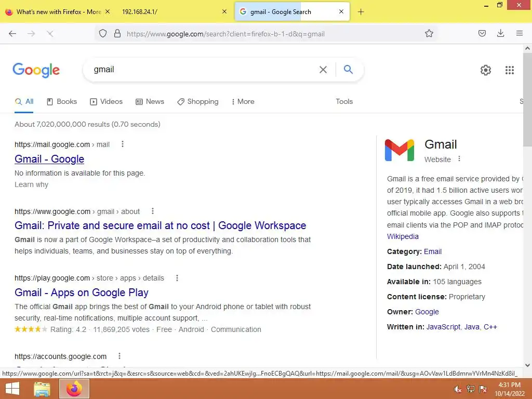The image size is (532, 399).
Task: Open Gmail - Apps on Google Play result
Action: tap(82, 292)
